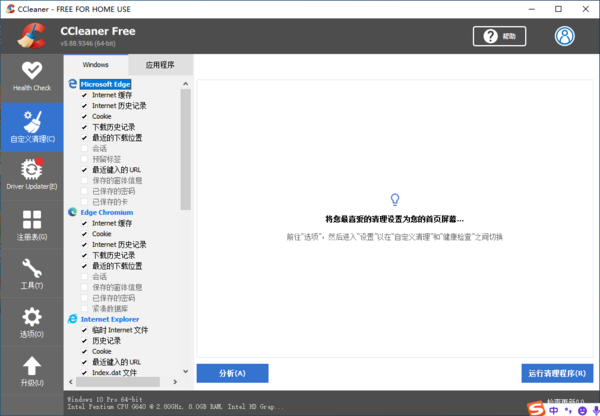The image size is (600, 416).
Task: Open the user account profile icon
Action: click(x=564, y=36)
